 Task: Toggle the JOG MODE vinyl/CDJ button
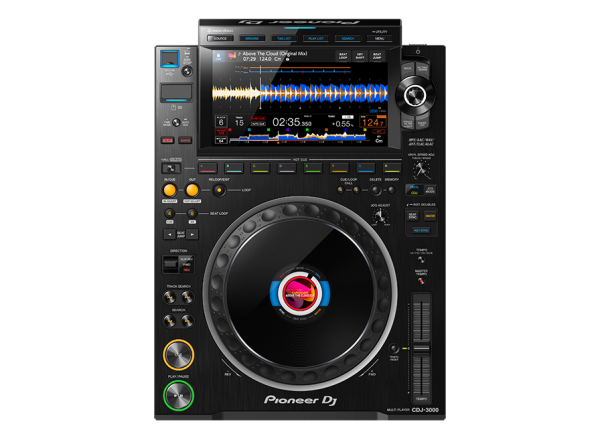[429, 190]
